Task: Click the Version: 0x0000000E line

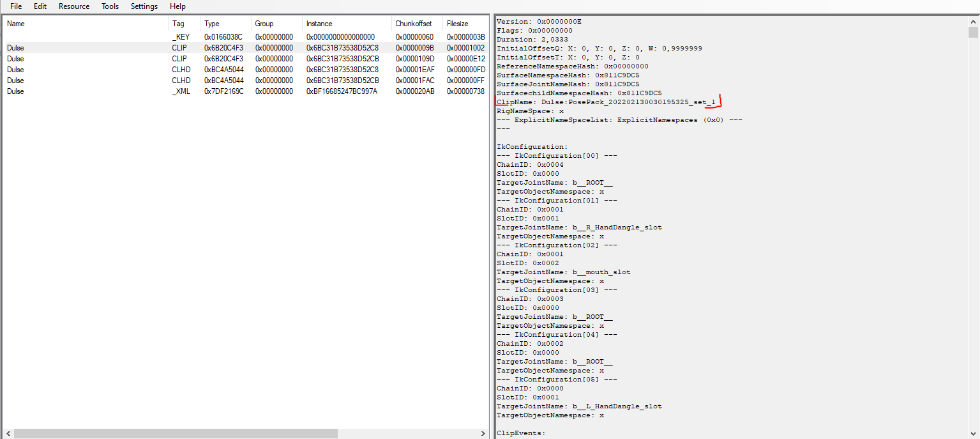Action: [539, 22]
